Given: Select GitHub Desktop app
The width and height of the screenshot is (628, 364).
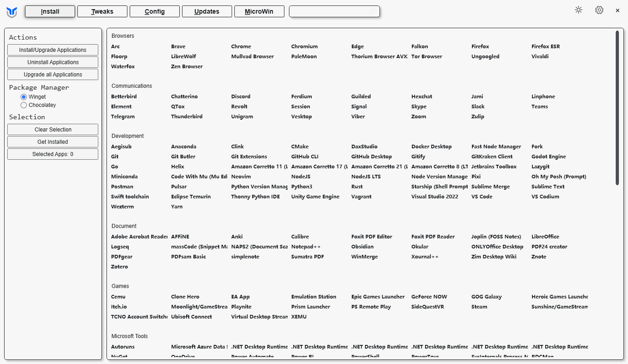Looking at the screenshot, I should tap(371, 157).
